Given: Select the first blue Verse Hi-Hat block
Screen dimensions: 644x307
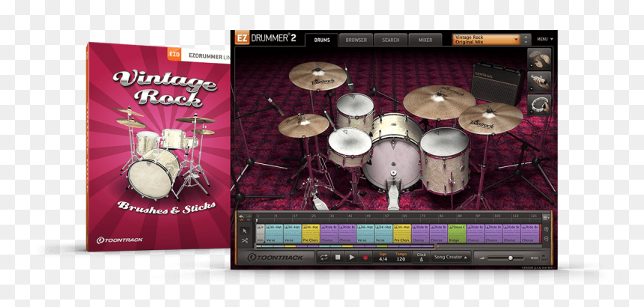Looking at the screenshot, I should tap(274, 234).
